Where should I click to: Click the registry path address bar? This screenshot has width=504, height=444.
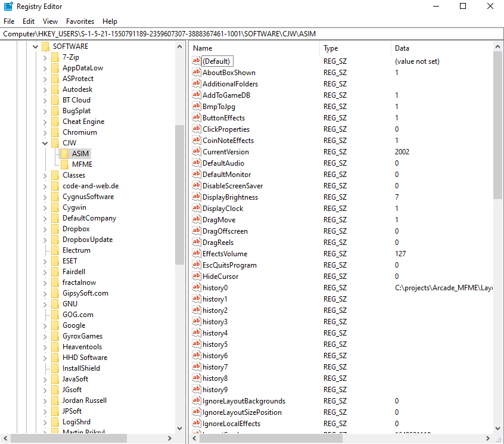(x=251, y=34)
